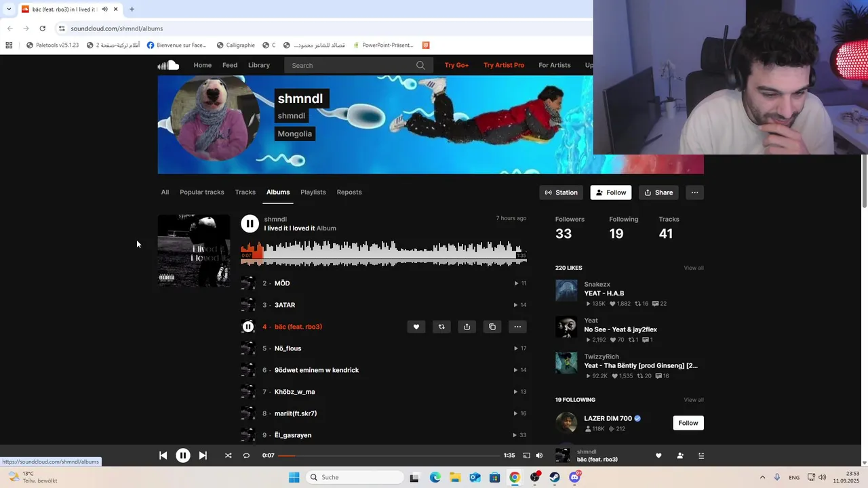The width and height of the screenshot is (868, 488).
Task: Play track Ēl_gasrayen
Action: [x=293, y=435]
